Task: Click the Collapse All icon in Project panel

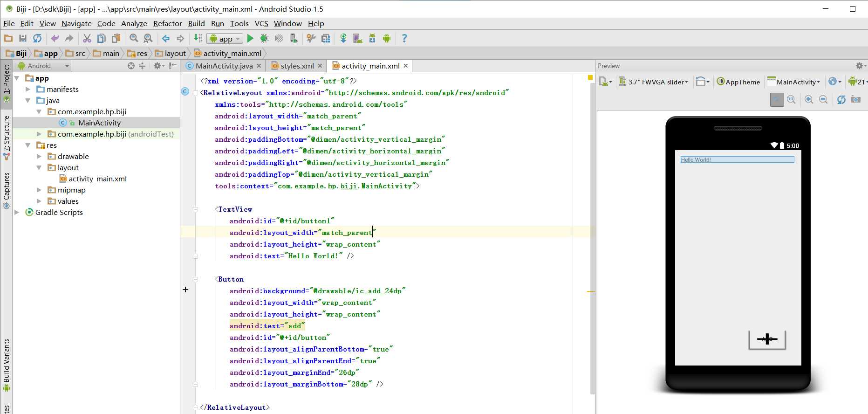Action: pos(142,66)
